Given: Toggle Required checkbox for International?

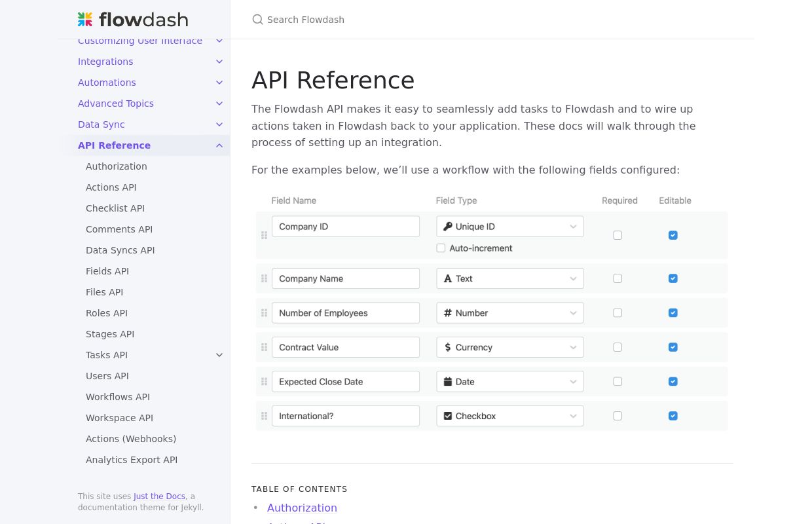Looking at the screenshot, I should coord(618,416).
